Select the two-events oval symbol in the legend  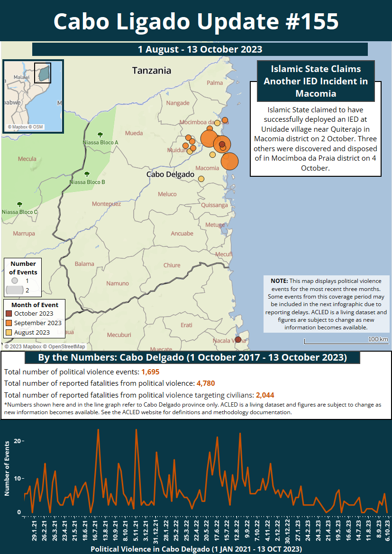point(15,290)
